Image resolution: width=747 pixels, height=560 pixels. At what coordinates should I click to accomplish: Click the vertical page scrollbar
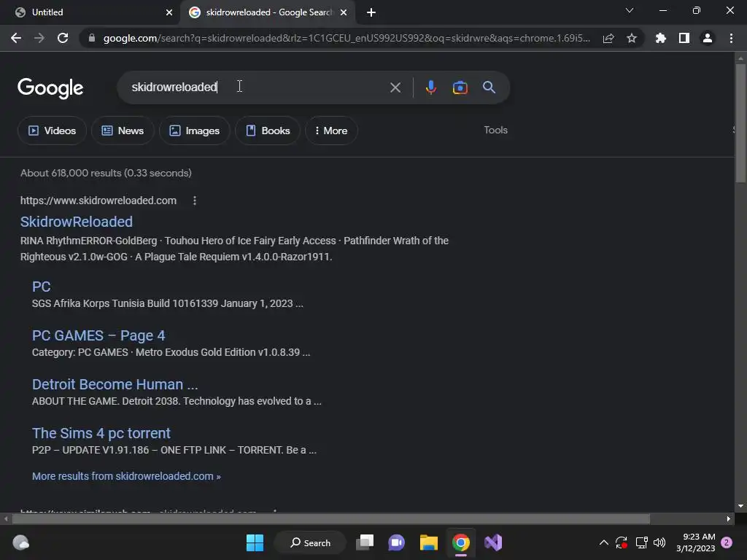click(x=740, y=122)
